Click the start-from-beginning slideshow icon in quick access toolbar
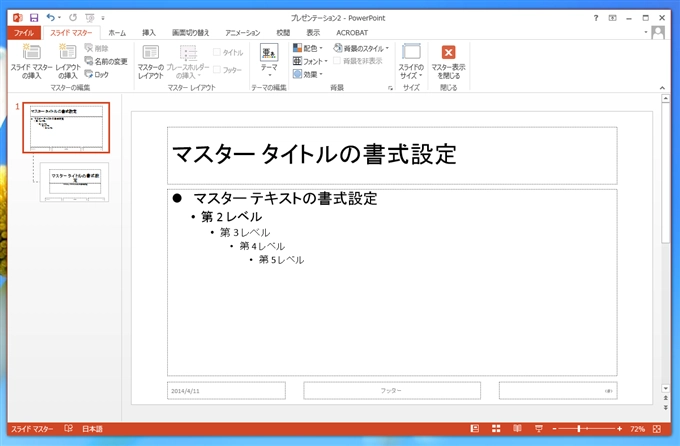The width and height of the screenshot is (680, 446). point(90,18)
